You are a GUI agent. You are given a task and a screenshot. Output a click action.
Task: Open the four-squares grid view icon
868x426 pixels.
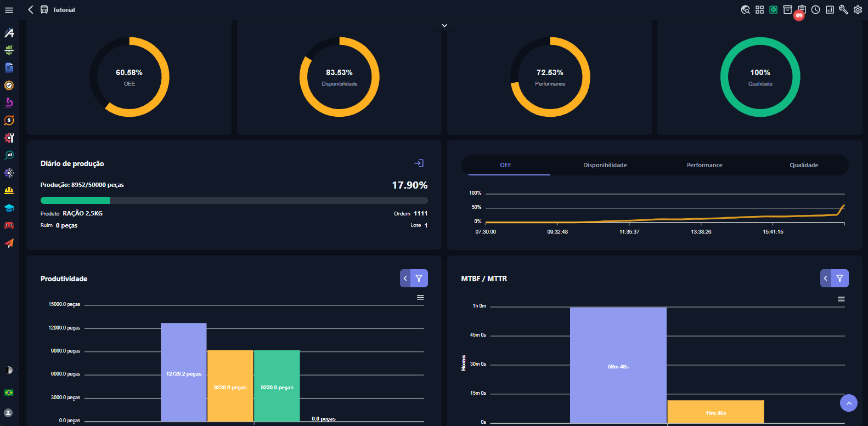pyautogui.click(x=759, y=10)
